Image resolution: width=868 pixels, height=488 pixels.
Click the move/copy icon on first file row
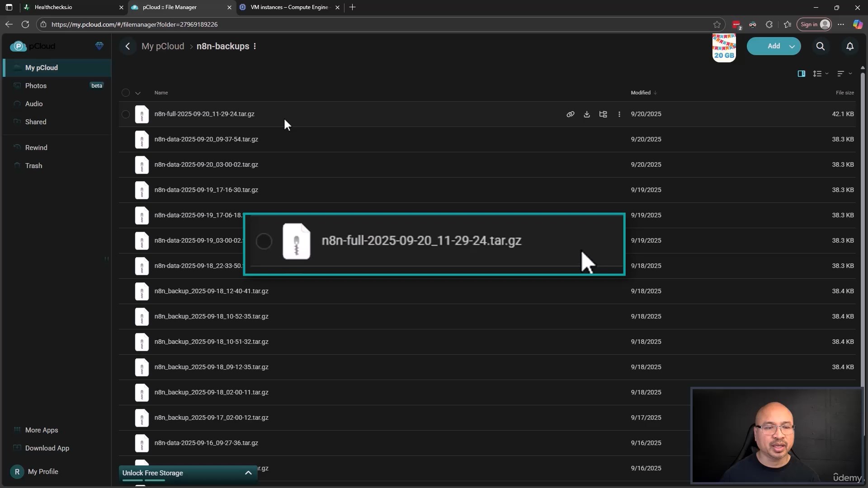[603, 114]
